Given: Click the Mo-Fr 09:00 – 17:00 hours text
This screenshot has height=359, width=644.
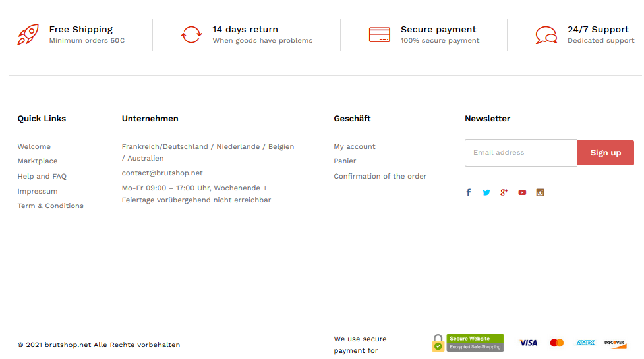Looking at the screenshot, I should tap(196, 194).
